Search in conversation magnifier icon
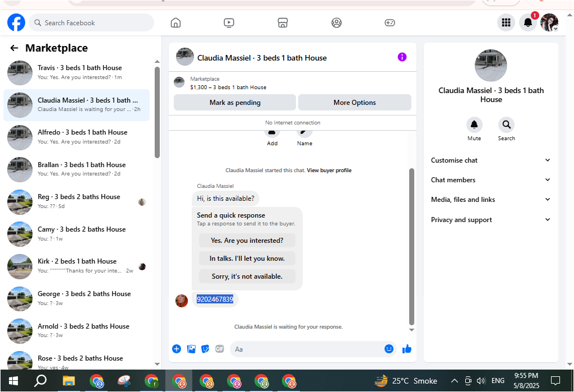This screenshot has height=392, width=574. 506,125
